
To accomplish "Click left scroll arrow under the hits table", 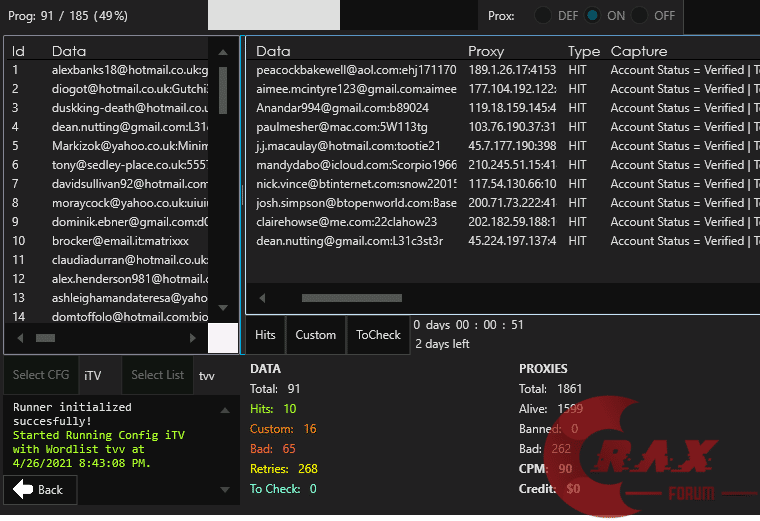I will pos(262,298).
